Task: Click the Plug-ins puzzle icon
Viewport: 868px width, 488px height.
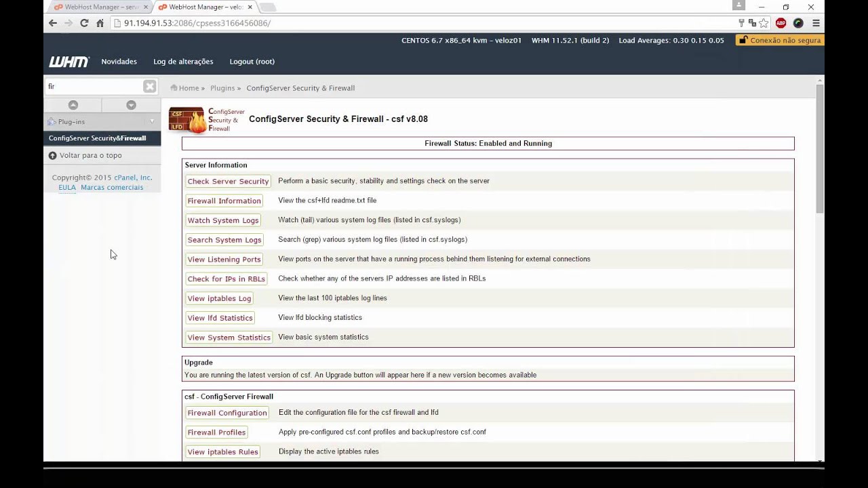Action: tap(52, 122)
